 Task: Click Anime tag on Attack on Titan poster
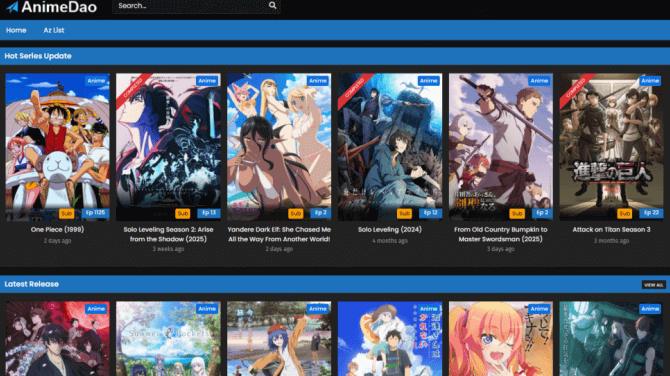tap(650, 81)
